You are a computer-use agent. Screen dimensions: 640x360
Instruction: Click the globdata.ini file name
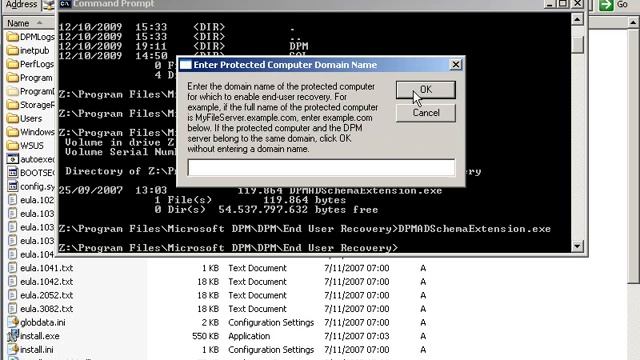point(42,322)
